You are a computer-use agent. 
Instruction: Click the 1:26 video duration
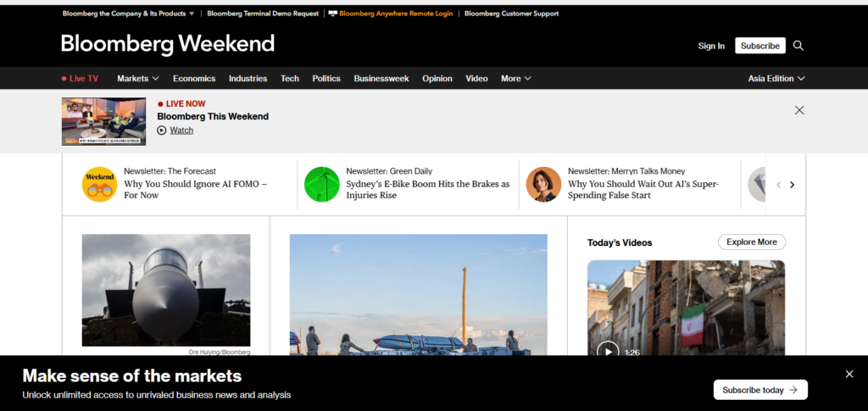(632, 353)
